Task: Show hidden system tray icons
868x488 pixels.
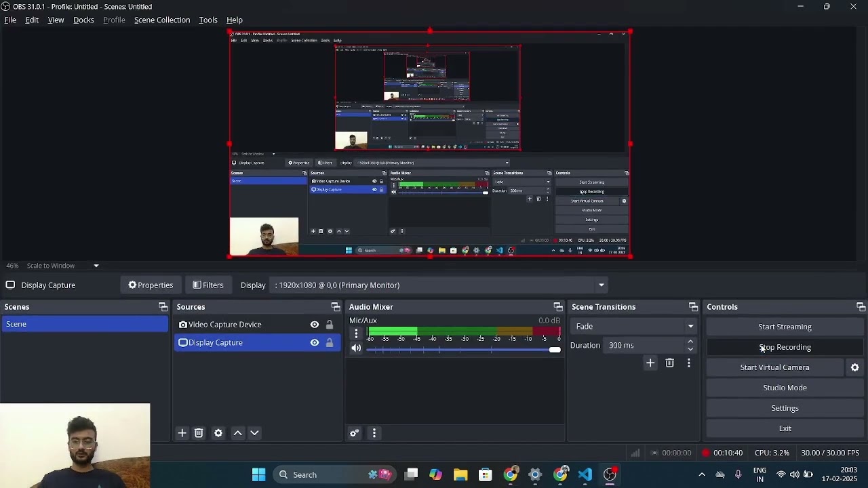Action: 702,474
